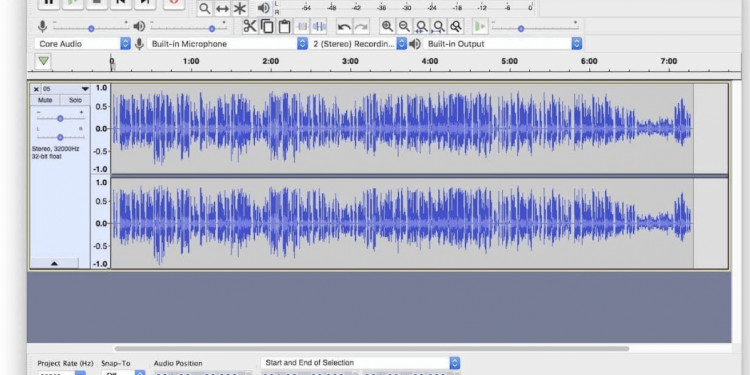Viewport: 750px width, 375px height.
Task: Collapse the track with bottom arrow button
Action: click(54, 263)
